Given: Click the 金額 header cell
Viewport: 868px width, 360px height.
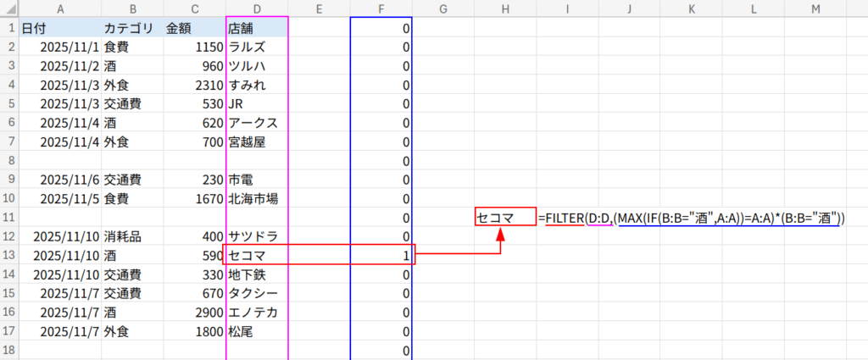Looking at the screenshot, I should point(192,28).
